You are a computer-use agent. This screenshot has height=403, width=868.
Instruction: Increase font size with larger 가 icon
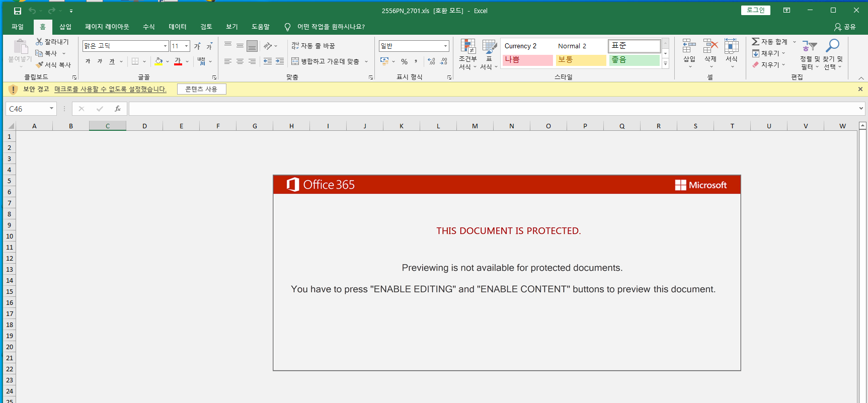coord(197,46)
